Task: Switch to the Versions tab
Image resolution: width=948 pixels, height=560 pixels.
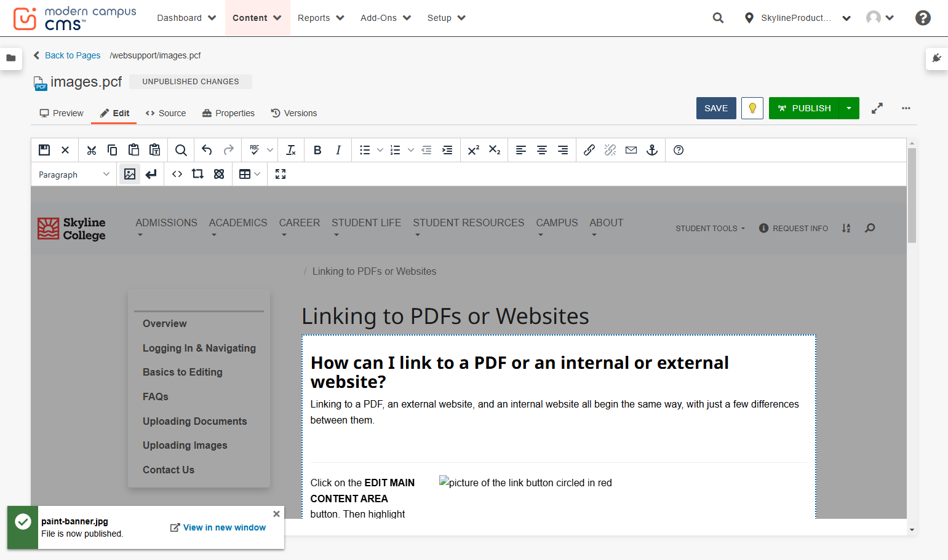Action: (294, 113)
